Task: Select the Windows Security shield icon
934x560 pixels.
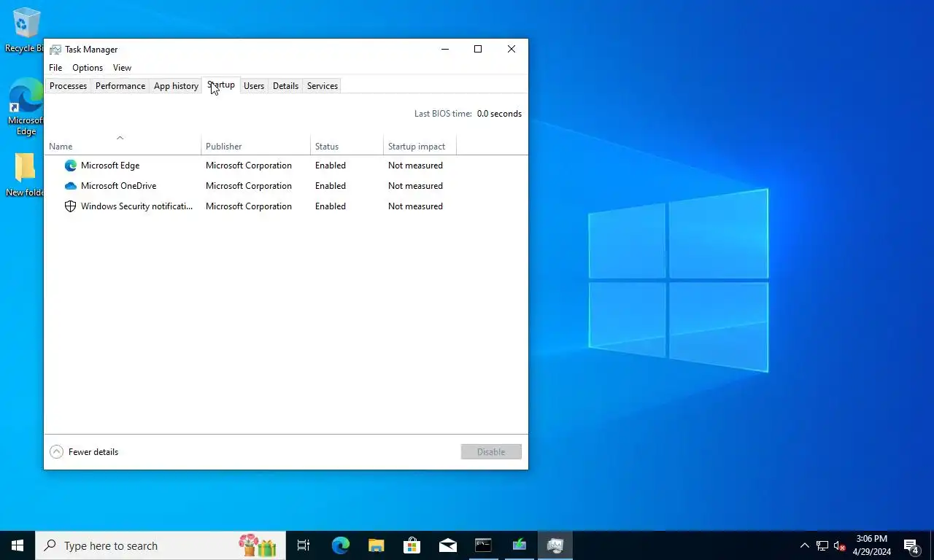Action: click(x=71, y=206)
